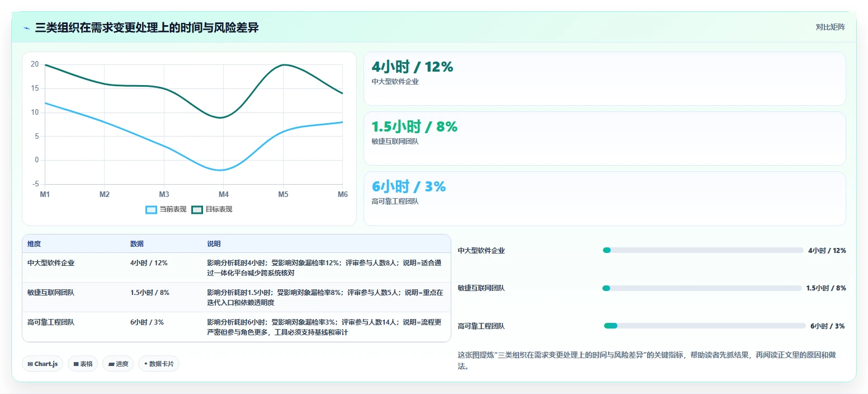Click the Chart.js tag

43,364
